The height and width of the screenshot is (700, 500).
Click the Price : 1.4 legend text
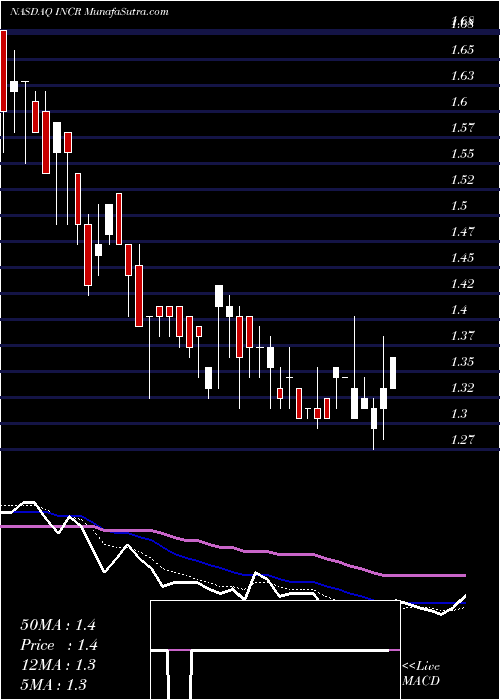click(59, 645)
